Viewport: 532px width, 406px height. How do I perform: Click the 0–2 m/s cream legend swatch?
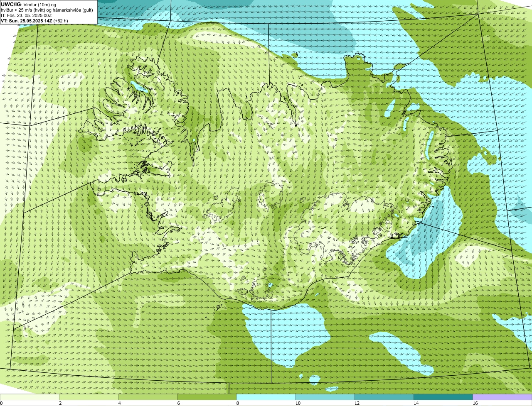pyautogui.click(x=30, y=397)
